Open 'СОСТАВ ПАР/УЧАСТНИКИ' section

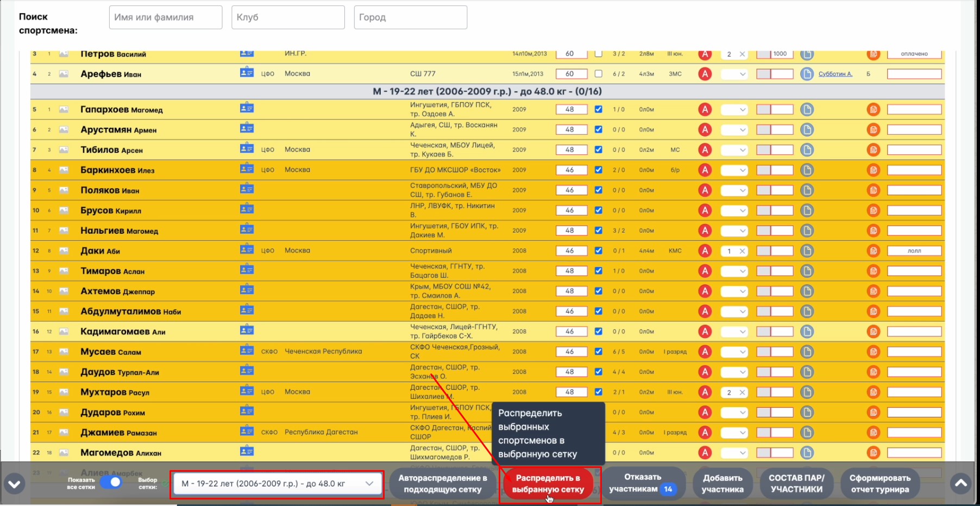pos(796,484)
